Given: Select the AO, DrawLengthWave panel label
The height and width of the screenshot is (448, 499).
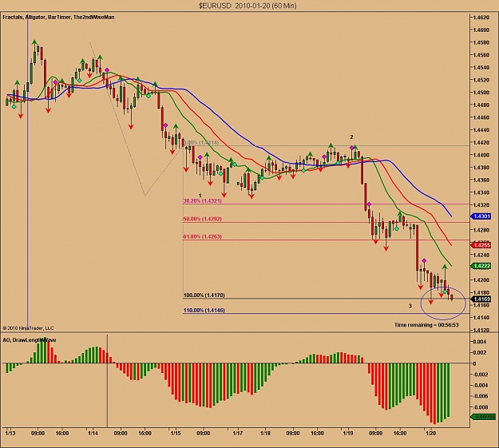Looking at the screenshot, I should [x=30, y=339].
